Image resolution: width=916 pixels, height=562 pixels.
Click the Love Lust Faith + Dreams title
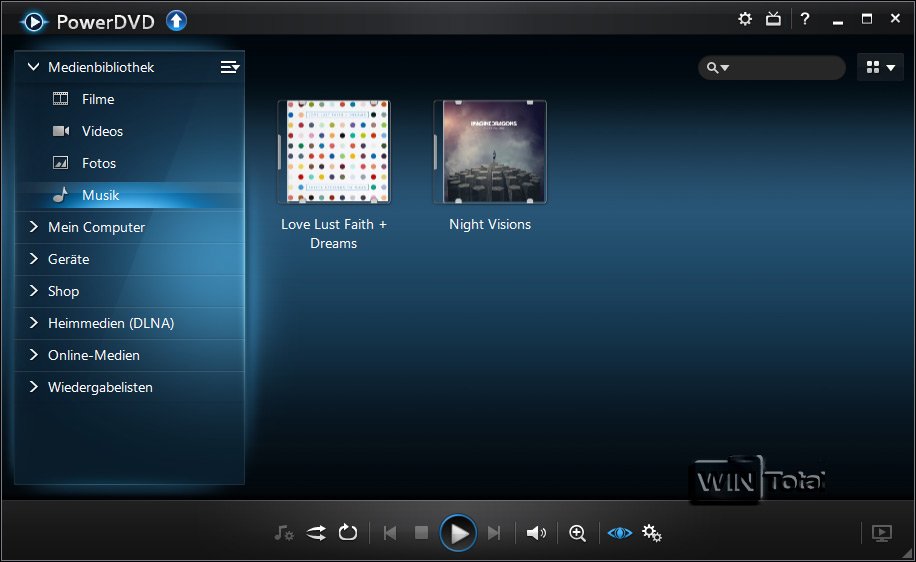[334, 234]
